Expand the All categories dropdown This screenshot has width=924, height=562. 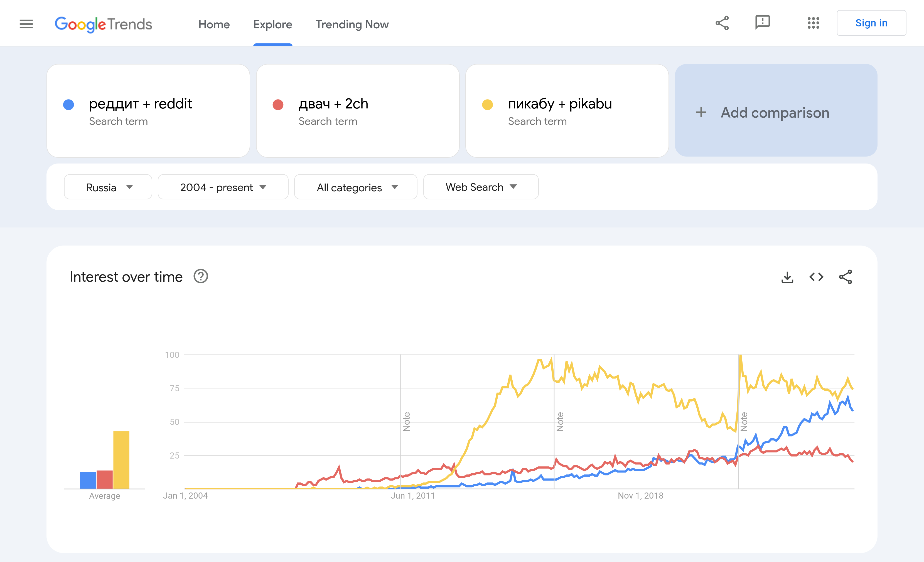(x=355, y=187)
